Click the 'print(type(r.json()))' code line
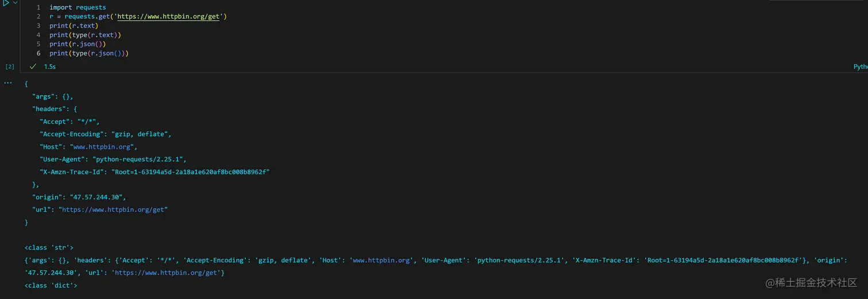This screenshot has height=299, width=868. pos(89,53)
